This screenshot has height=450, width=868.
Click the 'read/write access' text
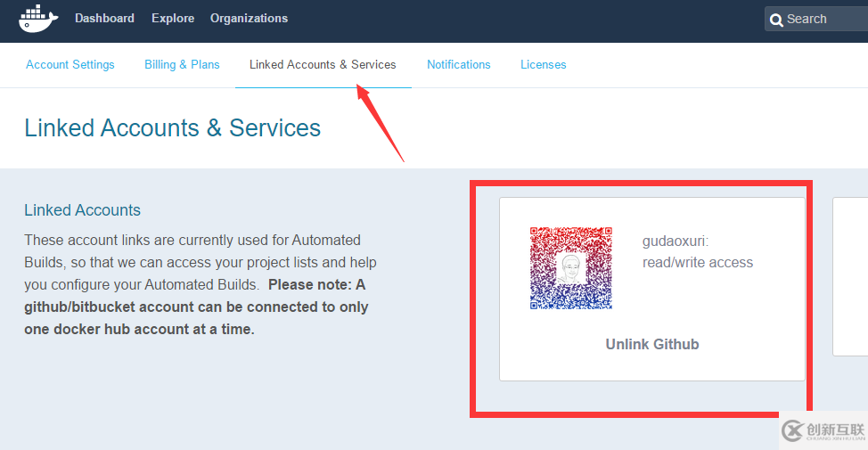pos(698,262)
